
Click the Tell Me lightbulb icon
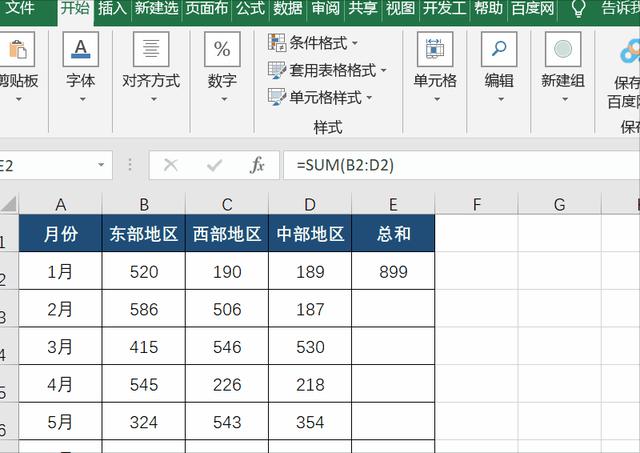tap(578, 8)
